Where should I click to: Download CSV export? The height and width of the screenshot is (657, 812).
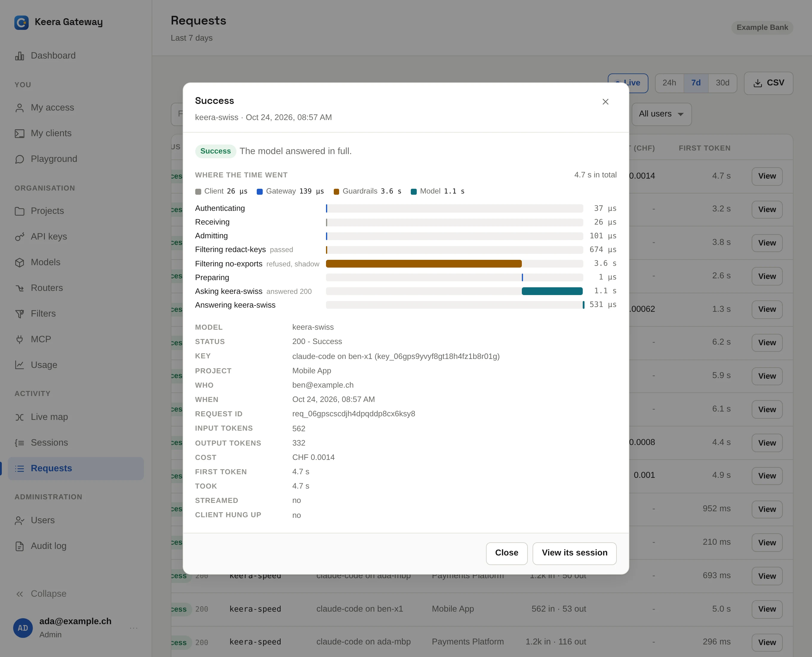(768, 83)
